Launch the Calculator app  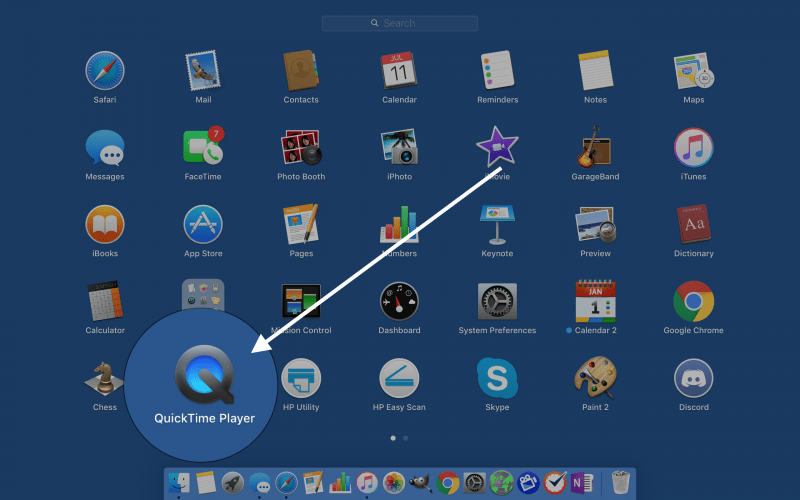[105, 301]
